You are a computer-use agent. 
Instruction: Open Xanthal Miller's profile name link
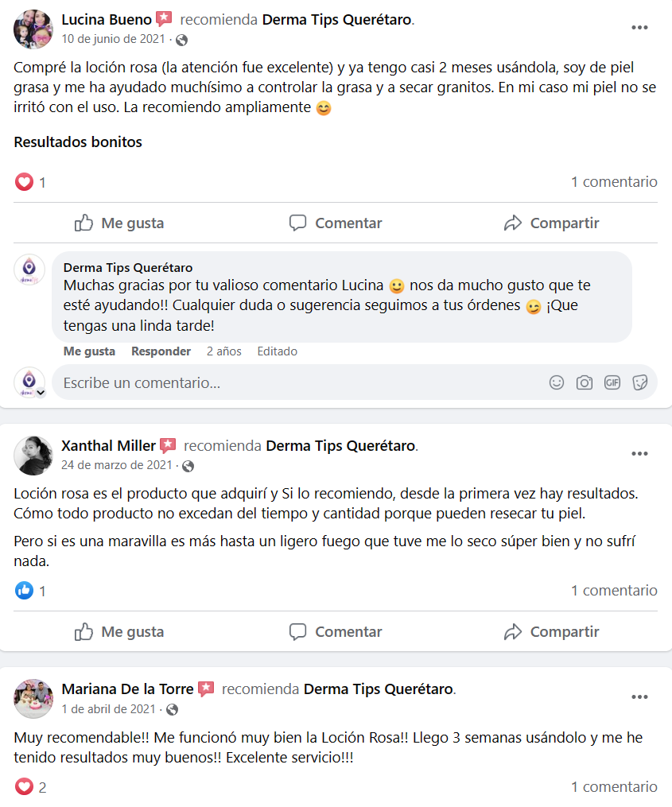click(x=108, y=446)
